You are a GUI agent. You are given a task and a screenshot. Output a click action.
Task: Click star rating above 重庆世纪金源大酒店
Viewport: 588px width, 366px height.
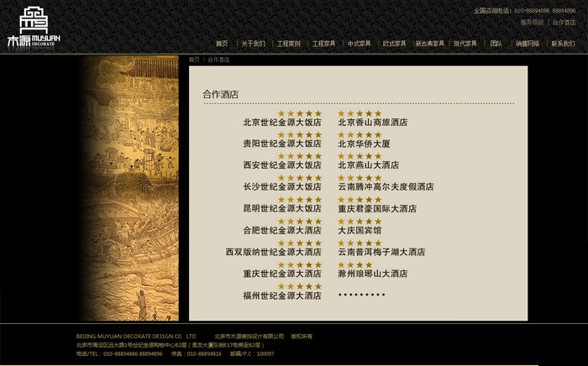300,265
